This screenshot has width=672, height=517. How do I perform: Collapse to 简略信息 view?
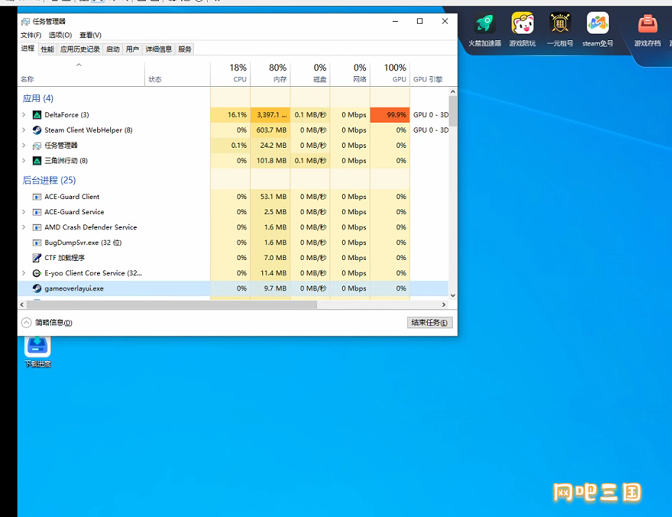tap(47, 322)
